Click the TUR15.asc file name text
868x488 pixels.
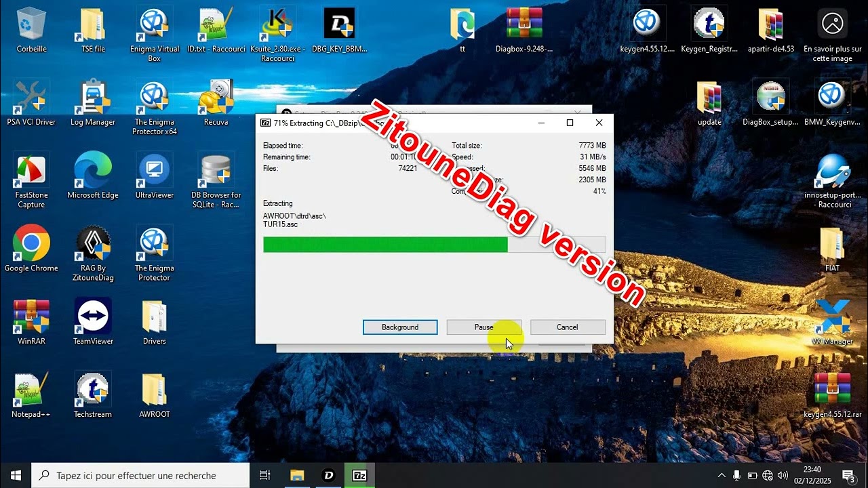(x=280, y=224)
